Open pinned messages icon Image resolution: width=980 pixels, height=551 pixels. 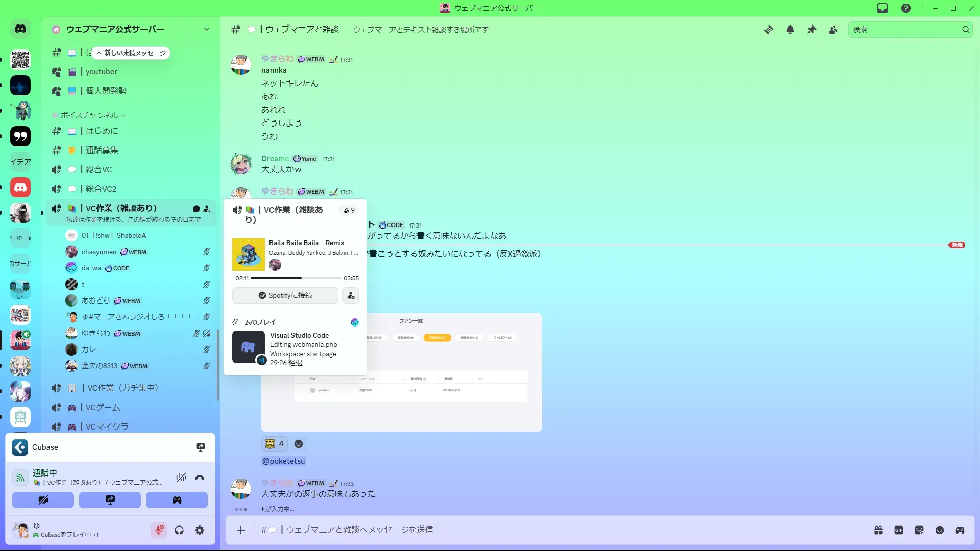coord(812,30)
